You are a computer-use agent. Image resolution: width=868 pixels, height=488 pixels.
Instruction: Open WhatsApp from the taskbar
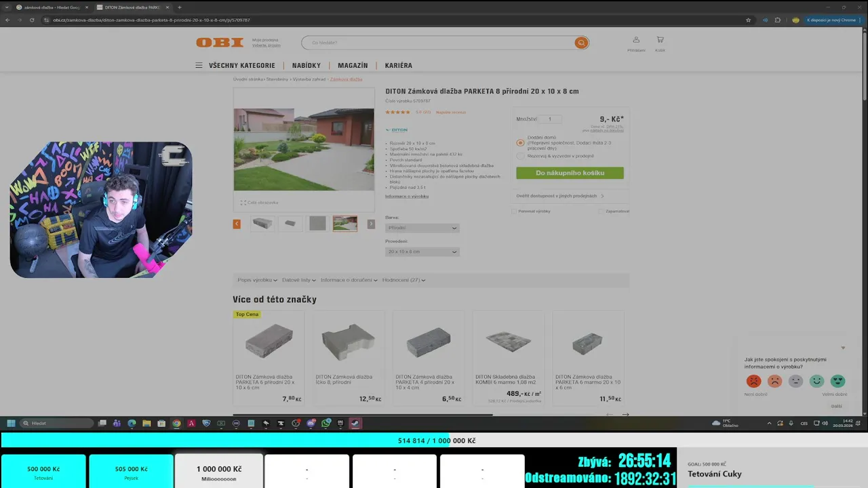click(326, 424)
